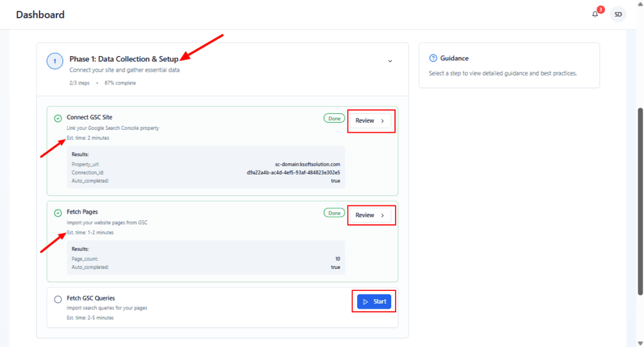
Task: Review the Connect GSC Site step
Action: 370,120
